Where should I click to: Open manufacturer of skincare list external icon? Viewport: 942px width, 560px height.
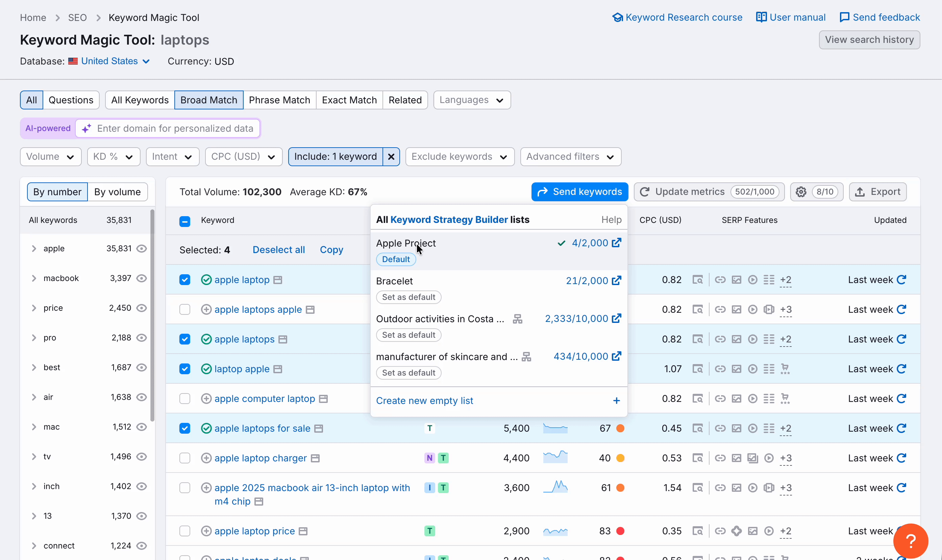[x=616, y=356]
